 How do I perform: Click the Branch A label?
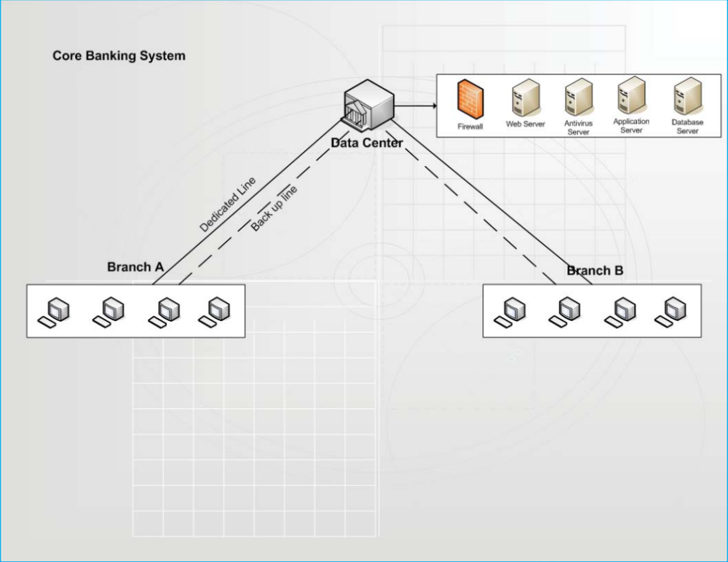(x=135, y=267)
